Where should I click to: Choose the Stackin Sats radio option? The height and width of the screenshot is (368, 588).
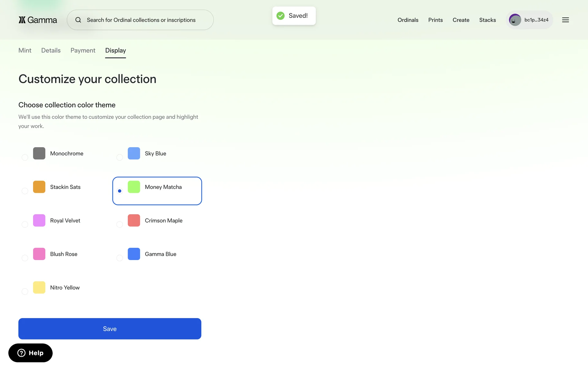click(x=25, y=191)
